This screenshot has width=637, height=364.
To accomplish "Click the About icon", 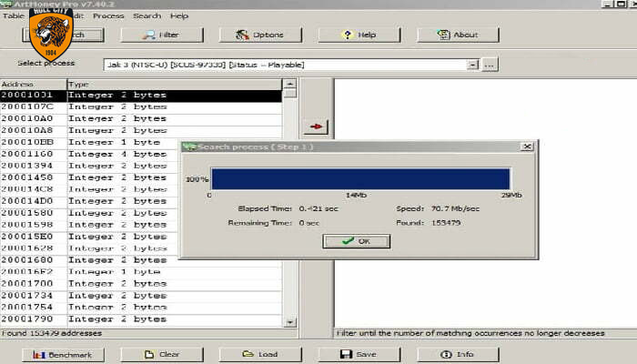I will click(x=443, y=35).
